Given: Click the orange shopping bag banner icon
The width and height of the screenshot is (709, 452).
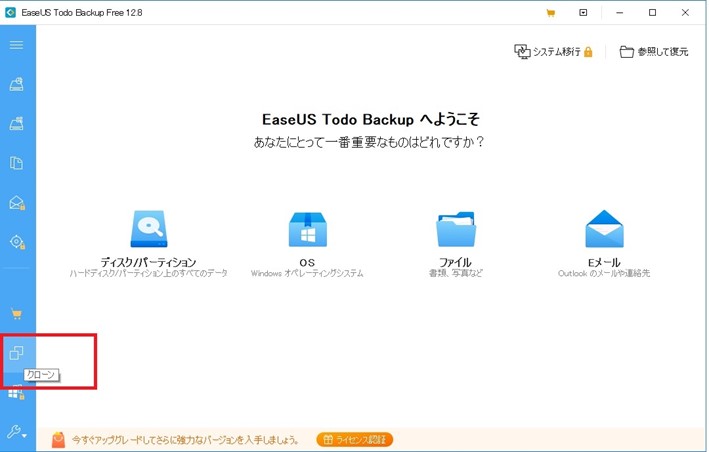Looking at the screenshot, I should click(x=58, y=439).
